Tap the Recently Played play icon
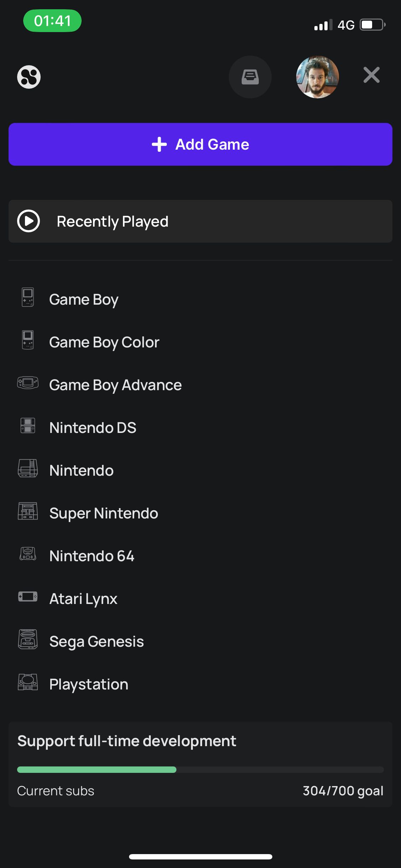 (29, 221)
